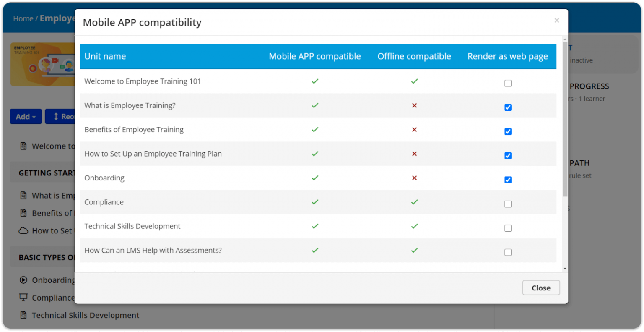Click the video play icon beside Onboarding unit
The width and height of the screenshot is (644, 332).
tap(23, 280)
